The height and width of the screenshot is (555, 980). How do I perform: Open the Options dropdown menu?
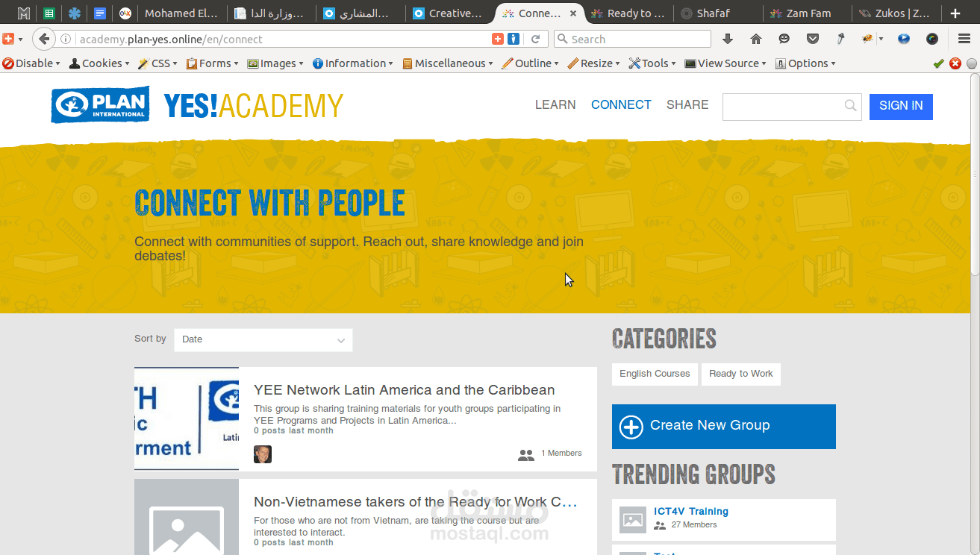[805, 63]
